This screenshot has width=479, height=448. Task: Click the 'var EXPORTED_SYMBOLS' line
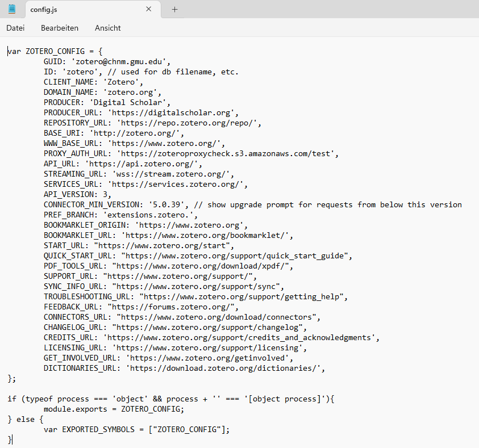[136, 430]
